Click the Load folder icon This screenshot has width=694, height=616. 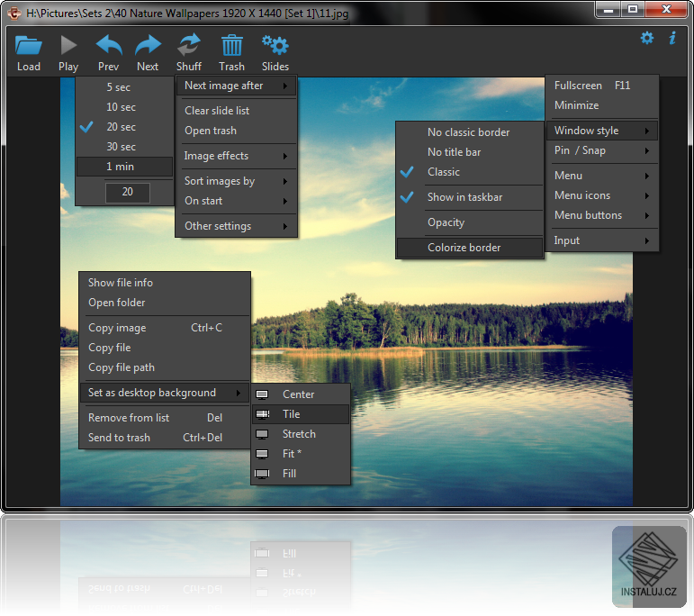(x=28, y=46)
